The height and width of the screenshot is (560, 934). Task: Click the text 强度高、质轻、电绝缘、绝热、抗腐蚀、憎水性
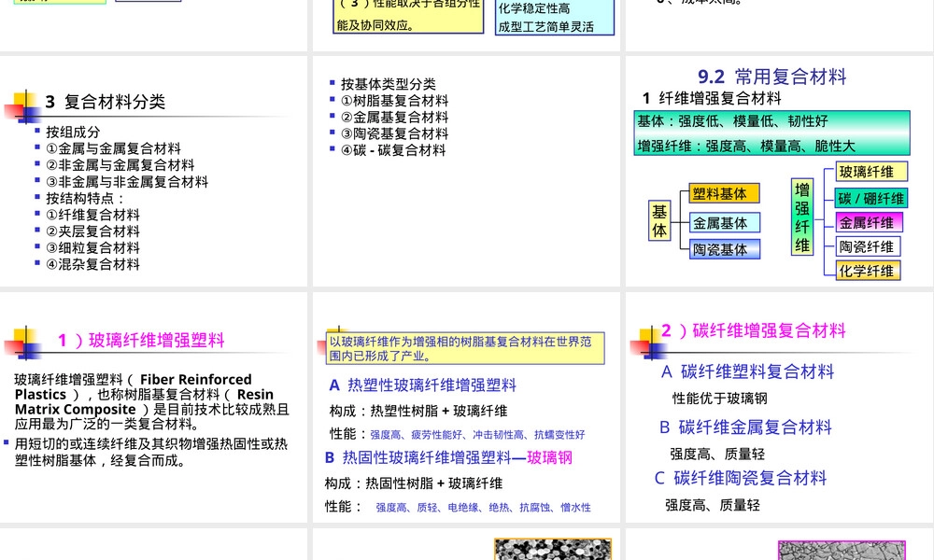click(483, 508)
